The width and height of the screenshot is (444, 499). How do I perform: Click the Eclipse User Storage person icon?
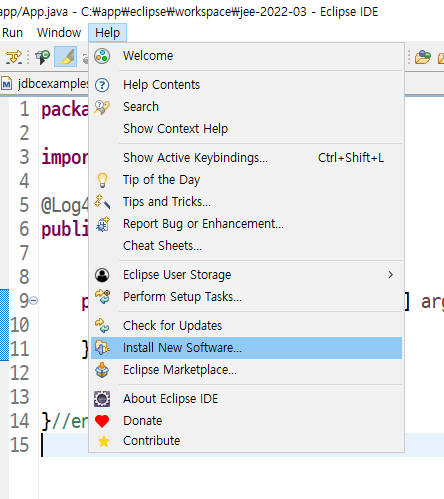pyautogui.click(x=102, y=275)
